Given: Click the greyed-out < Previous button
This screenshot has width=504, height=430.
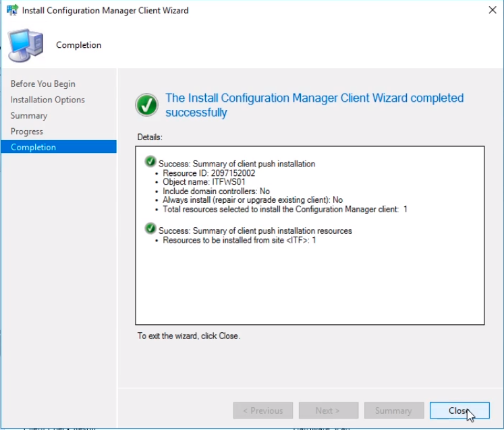Looking at the screenshot, I should (263, 410).
